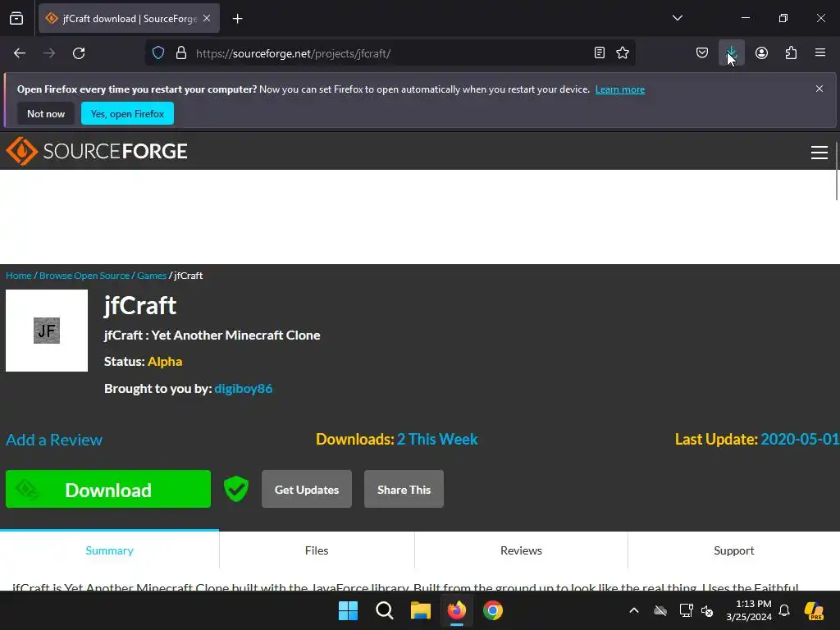Open the network display tray icon

coord(686,610)
